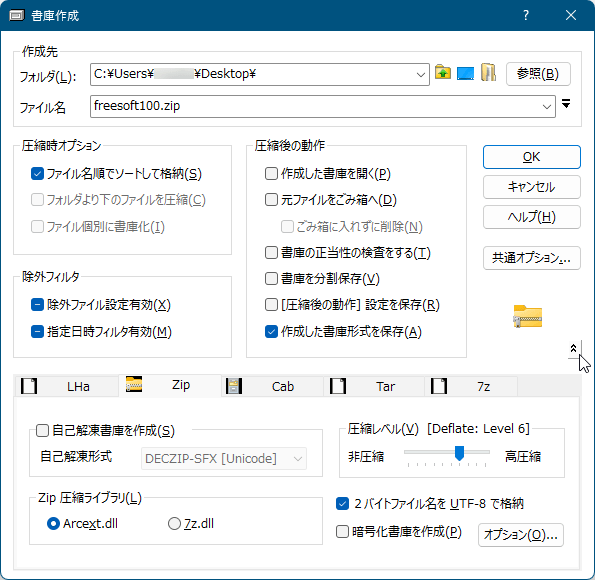This screenshot has width=595, height=580.
Task: Click the Cab tab cabinet icon
Action: [x=234, y=386]
